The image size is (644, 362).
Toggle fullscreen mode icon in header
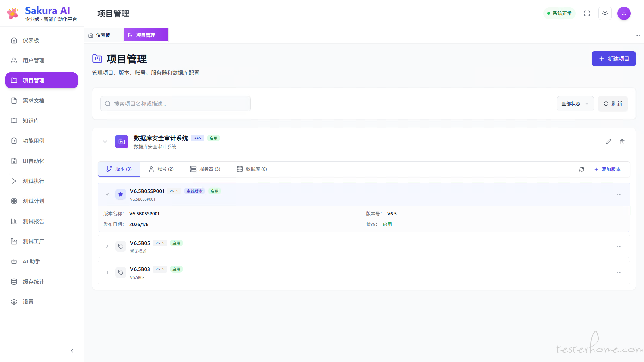[x=587, y=13]
